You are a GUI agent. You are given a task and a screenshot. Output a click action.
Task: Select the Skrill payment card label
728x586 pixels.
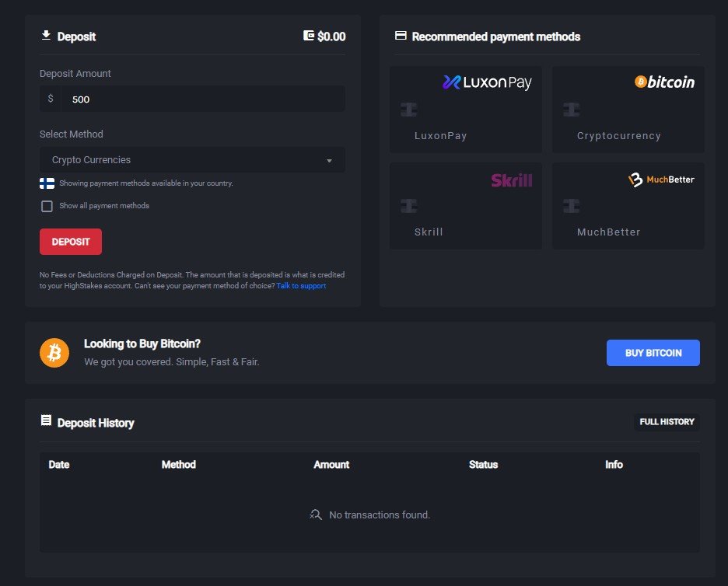[429, 232]
